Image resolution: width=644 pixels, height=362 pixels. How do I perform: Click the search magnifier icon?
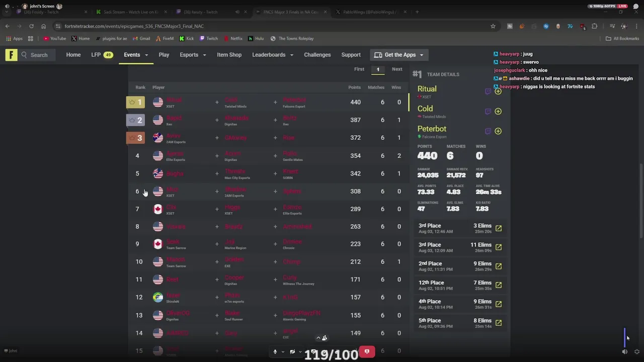[x=24, y=55]
